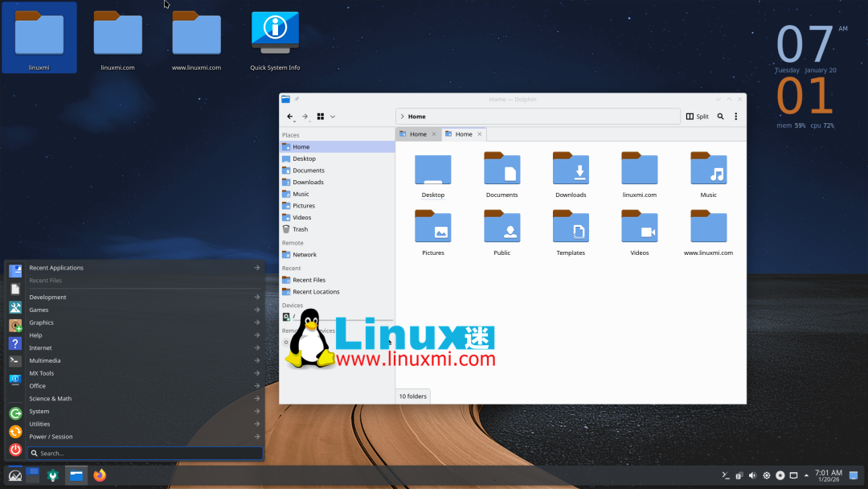Launch Firefox from the taskbar
Viewport: 868px width, 489px height.
100,475
